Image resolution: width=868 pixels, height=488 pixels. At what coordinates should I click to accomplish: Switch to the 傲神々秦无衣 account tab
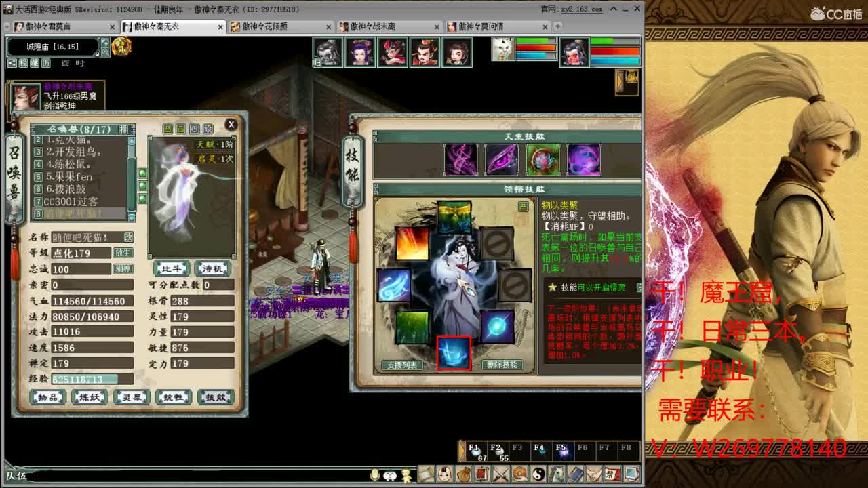click(x=173, y=26)
